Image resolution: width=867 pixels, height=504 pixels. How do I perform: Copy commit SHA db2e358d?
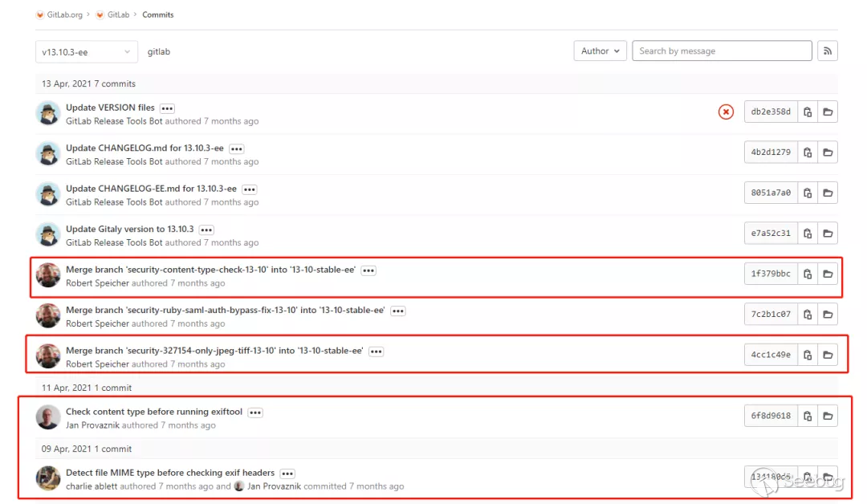tap(808, 112)
